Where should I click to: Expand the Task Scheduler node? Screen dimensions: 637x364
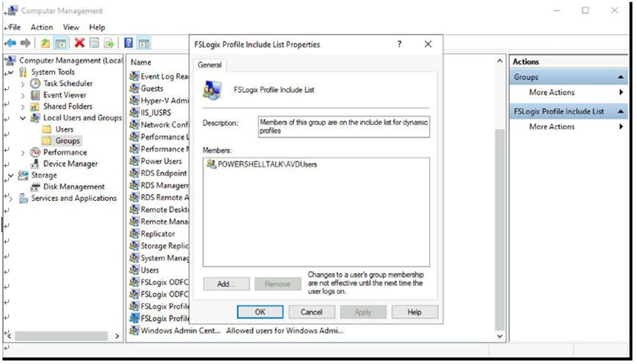[x=23, y=84]
